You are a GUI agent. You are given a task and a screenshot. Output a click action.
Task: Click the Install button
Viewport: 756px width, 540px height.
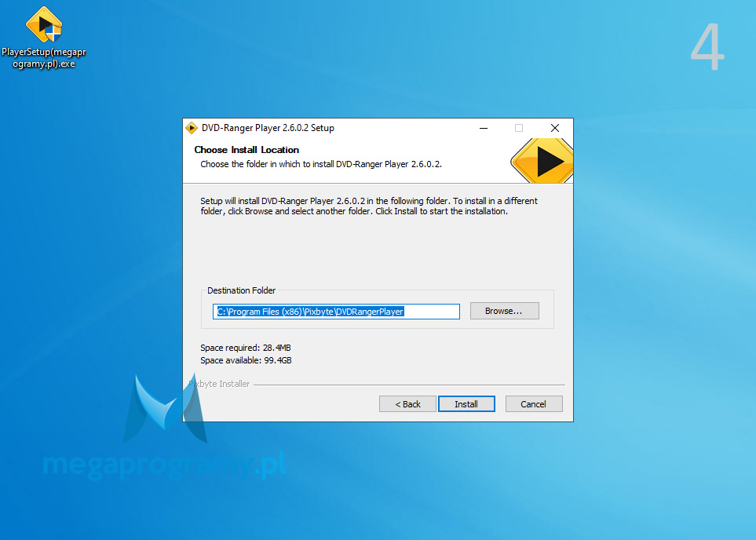coord(466,404)
